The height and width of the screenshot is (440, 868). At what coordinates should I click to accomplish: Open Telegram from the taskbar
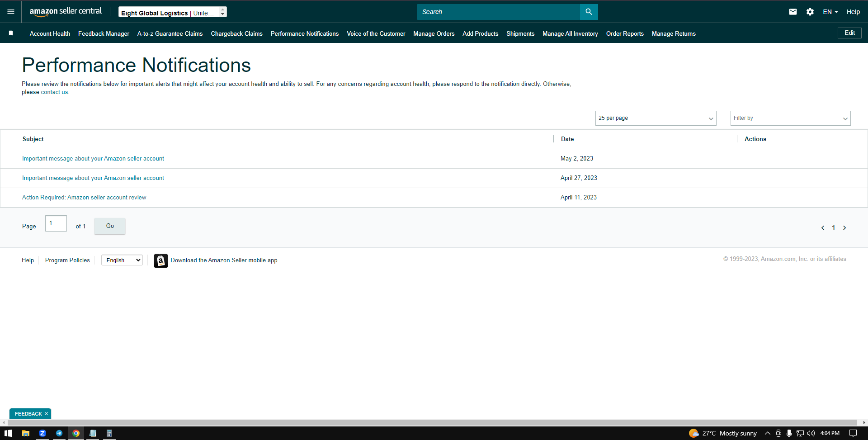[59, 433]
